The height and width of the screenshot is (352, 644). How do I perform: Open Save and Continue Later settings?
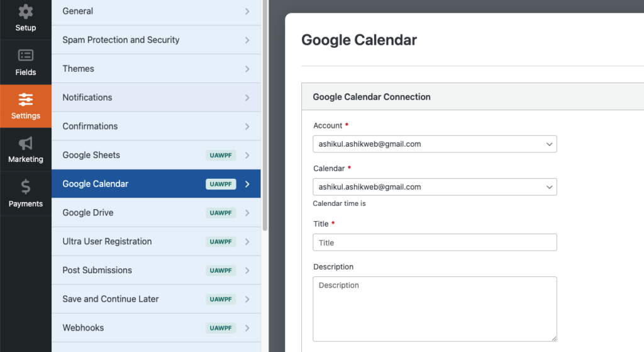click(111, 299)
